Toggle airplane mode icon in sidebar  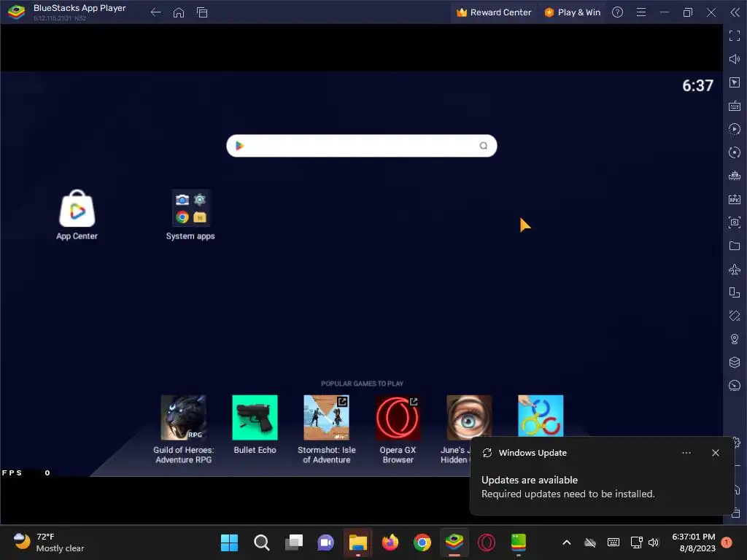(735, 269)
